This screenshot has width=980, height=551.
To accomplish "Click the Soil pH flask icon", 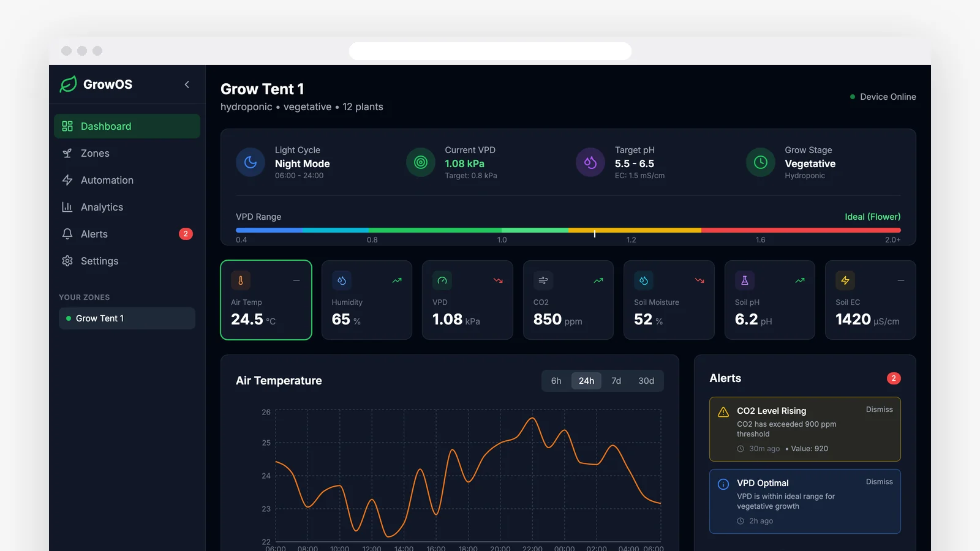I will (745, 280).
